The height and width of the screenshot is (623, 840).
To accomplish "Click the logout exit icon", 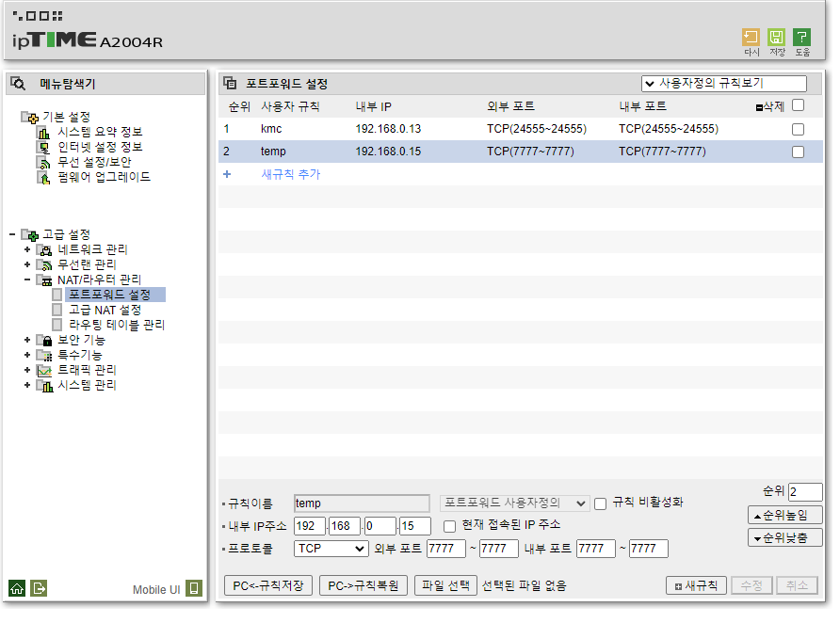I will pos(39,588).
